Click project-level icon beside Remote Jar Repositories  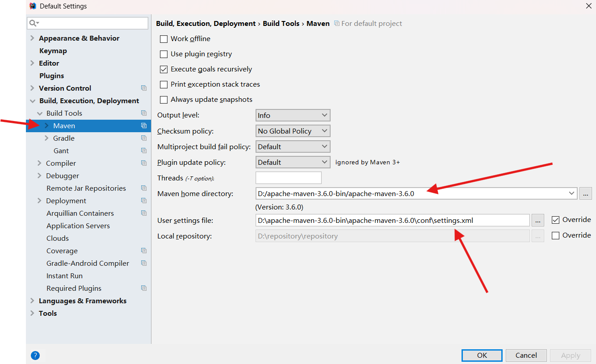point(143,188)
